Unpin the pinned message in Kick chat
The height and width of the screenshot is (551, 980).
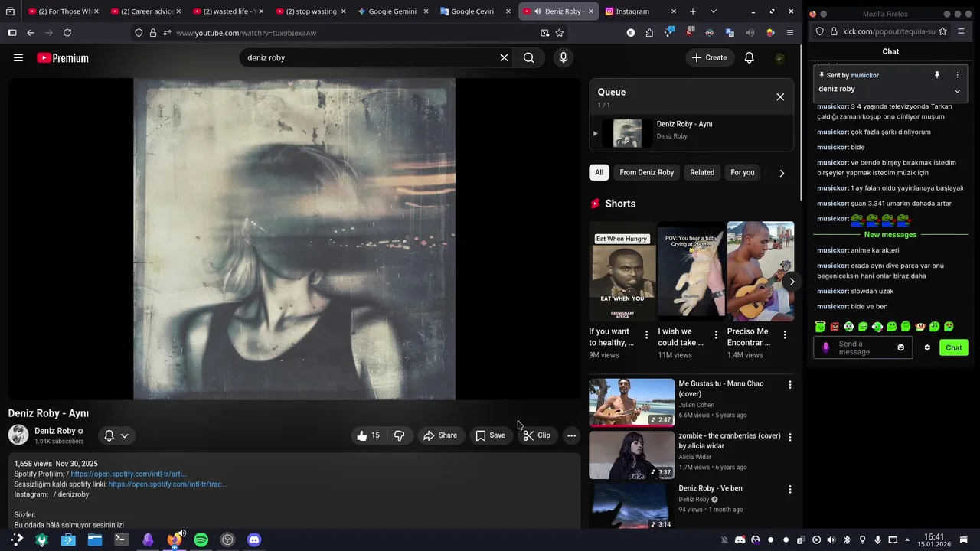tap(936, 75)
